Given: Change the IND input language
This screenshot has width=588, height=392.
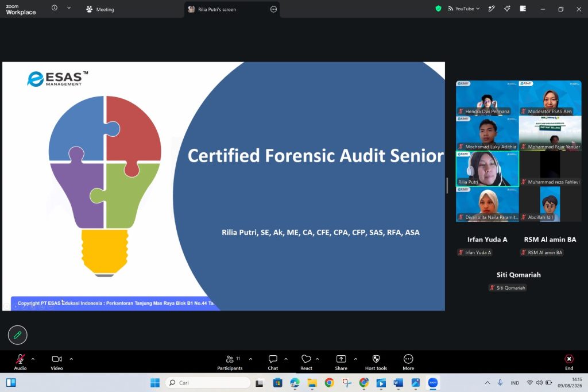Looking at the screenshot, I should click(x=515, y=383).
